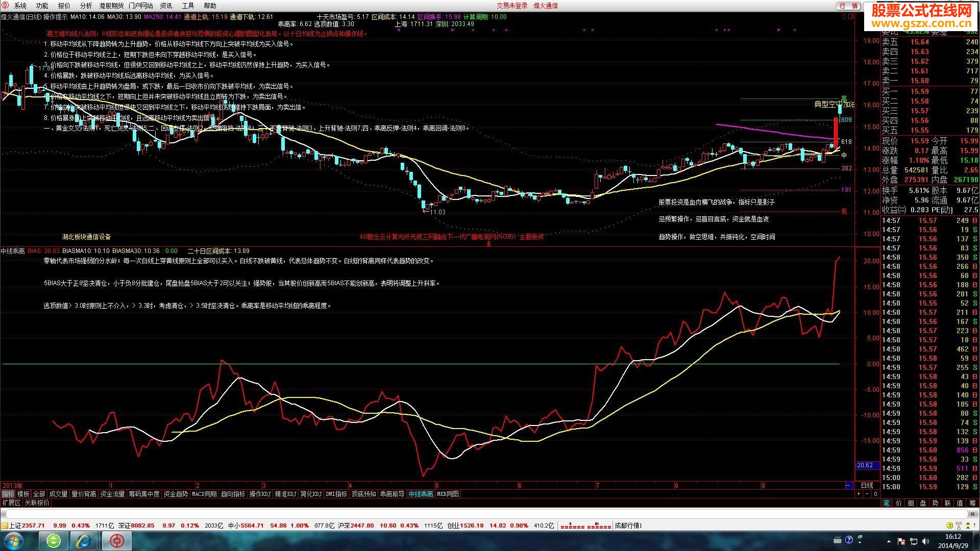Select the 细 tab in quote panel
Viewport: 980px width, 551px height.
click(911, 503)
